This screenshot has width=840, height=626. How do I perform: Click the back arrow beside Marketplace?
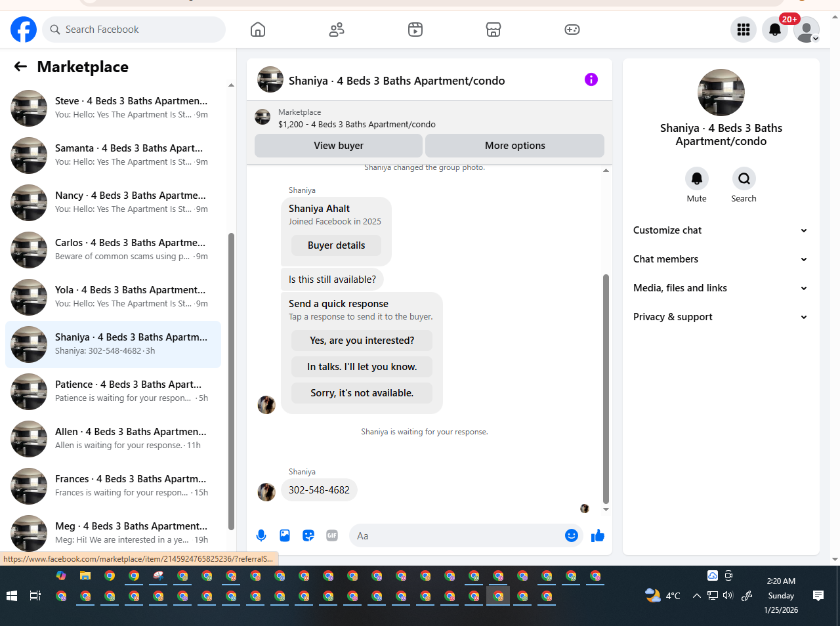point(20,66)
